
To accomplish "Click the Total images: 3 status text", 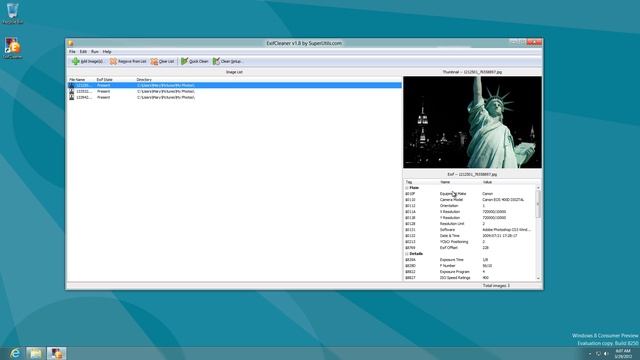I will [496, 286].
